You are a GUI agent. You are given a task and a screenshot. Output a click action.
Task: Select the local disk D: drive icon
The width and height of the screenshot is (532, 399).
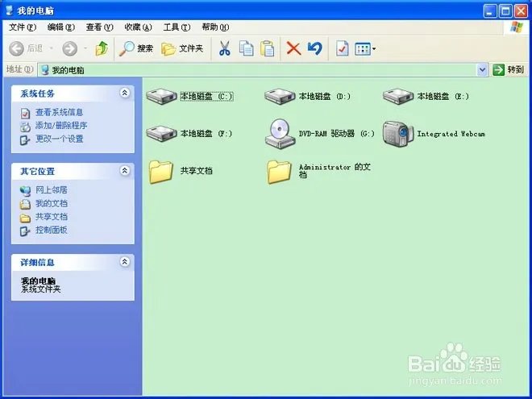[x=280, y=97]
